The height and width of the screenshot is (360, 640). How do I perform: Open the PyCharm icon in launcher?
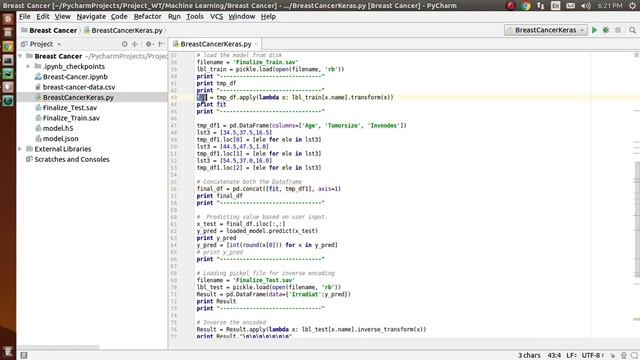(x=8, y=73)
